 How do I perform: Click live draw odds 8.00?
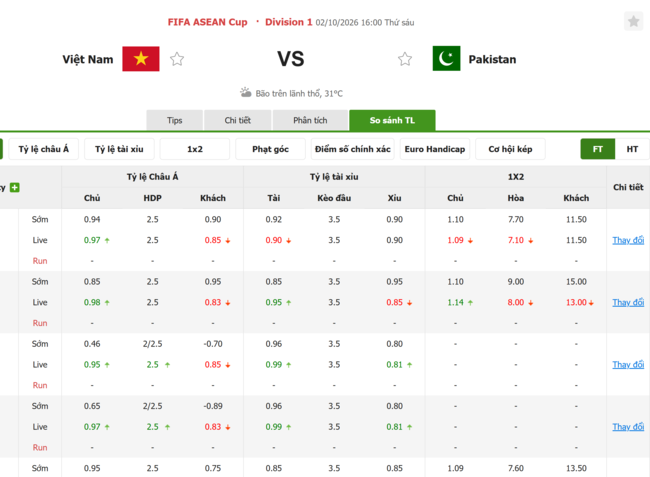[516, 303]
